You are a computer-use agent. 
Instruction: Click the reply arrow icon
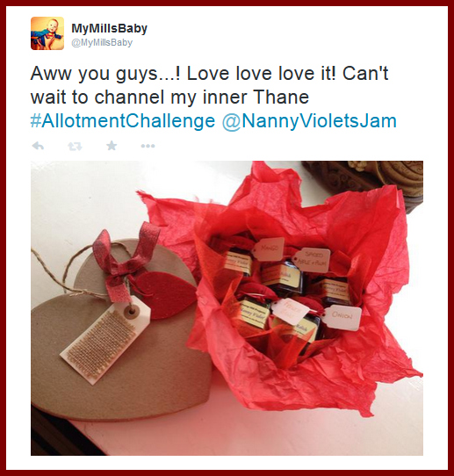(38, 147)
